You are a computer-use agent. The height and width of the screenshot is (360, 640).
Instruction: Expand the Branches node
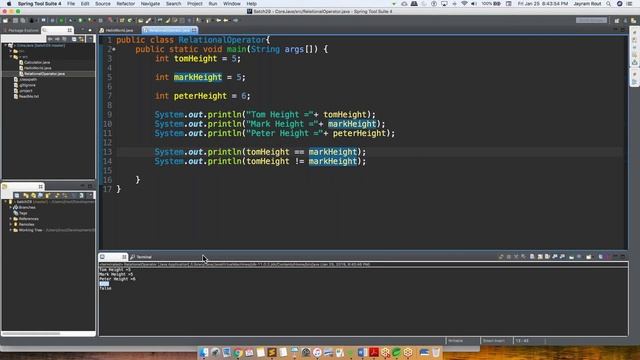11,207
